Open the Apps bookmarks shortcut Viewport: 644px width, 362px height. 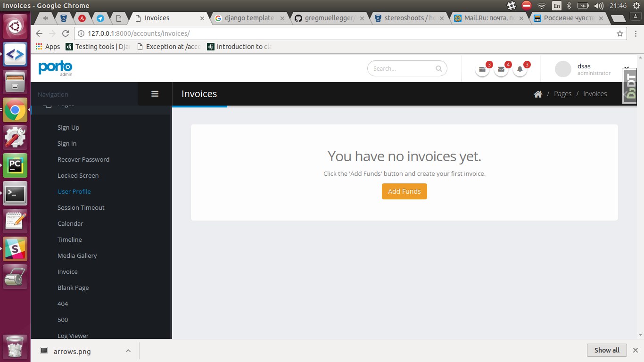pos(48,47)
